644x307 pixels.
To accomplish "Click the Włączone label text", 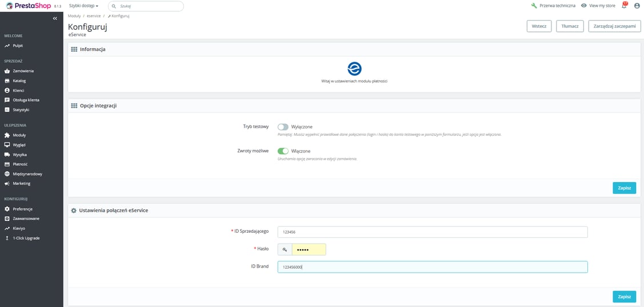I will tap(301, 151).
